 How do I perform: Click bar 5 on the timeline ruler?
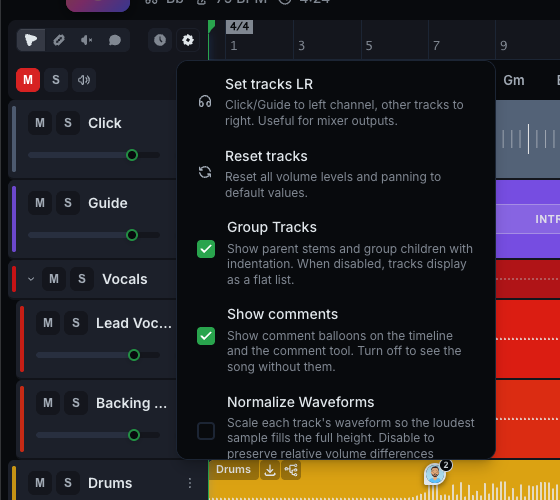point(369,46)
